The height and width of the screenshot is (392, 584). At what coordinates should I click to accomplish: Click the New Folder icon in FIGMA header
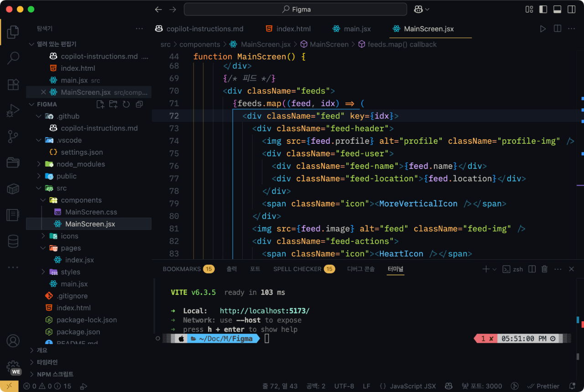pos(113,104)
